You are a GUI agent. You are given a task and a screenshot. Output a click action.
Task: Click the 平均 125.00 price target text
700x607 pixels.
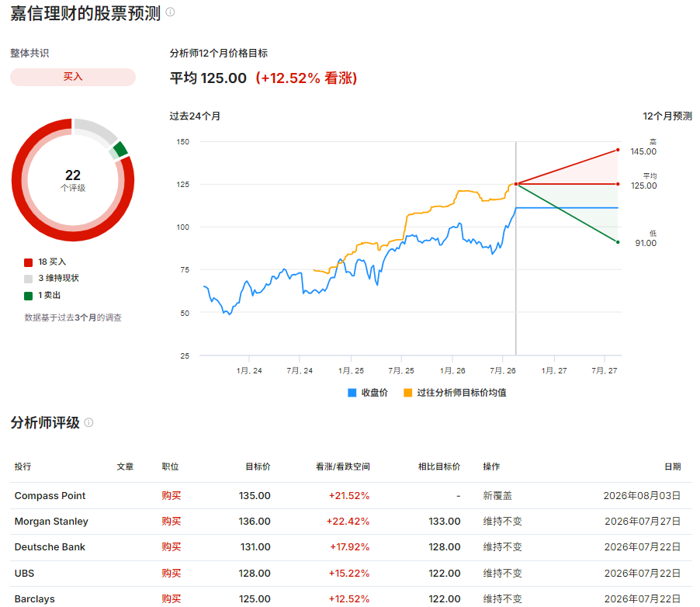[x=208, y=78]
